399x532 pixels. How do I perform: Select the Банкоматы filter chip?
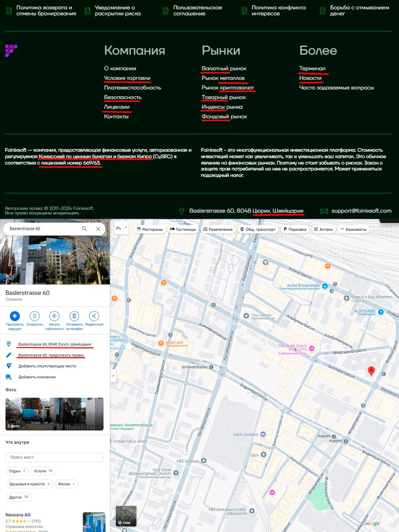click(x=353, y=229)
